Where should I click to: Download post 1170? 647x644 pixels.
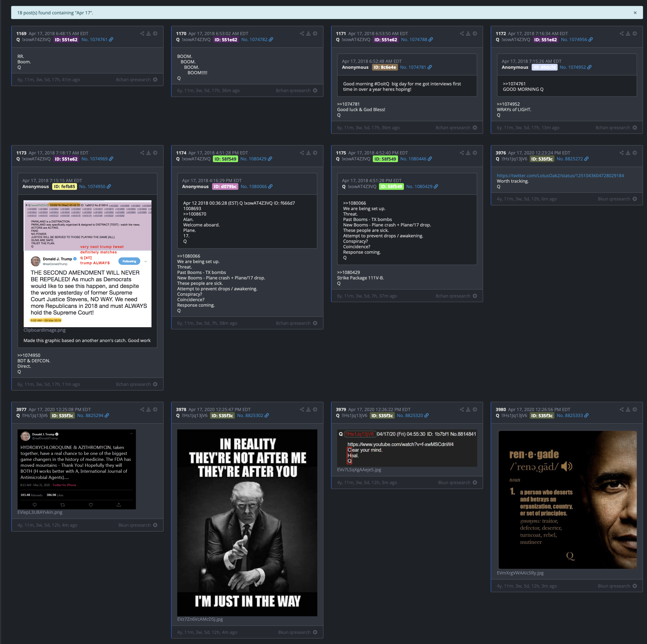click(308, 33)
